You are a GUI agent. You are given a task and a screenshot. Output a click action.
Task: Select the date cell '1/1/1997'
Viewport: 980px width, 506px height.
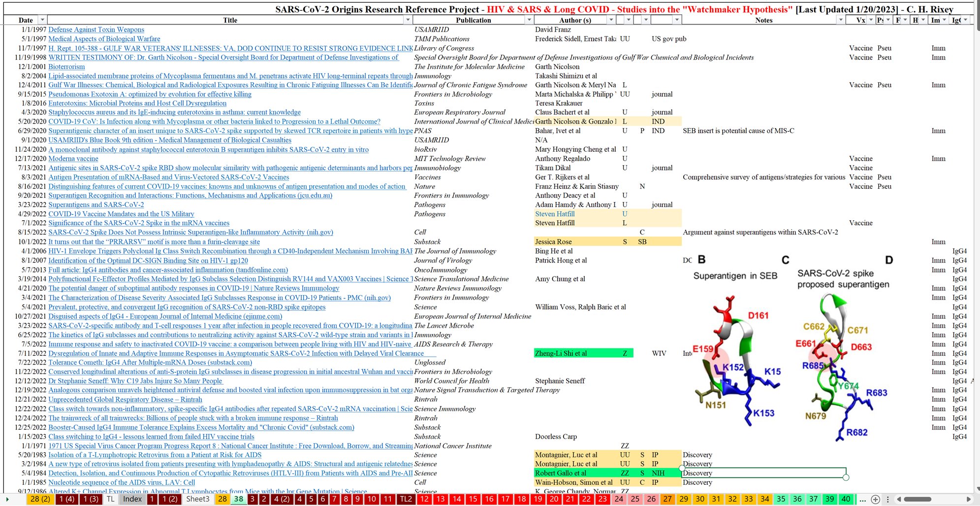34,30
